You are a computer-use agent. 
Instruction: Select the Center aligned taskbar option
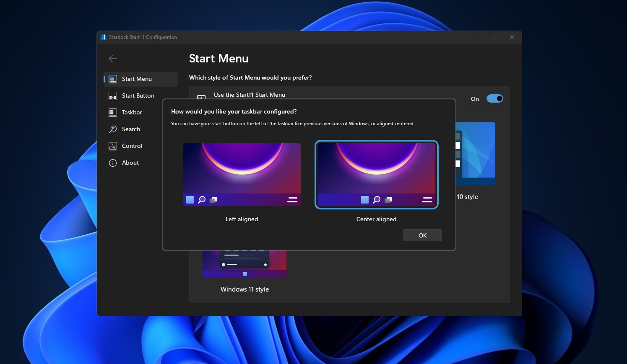coord(376,175)
